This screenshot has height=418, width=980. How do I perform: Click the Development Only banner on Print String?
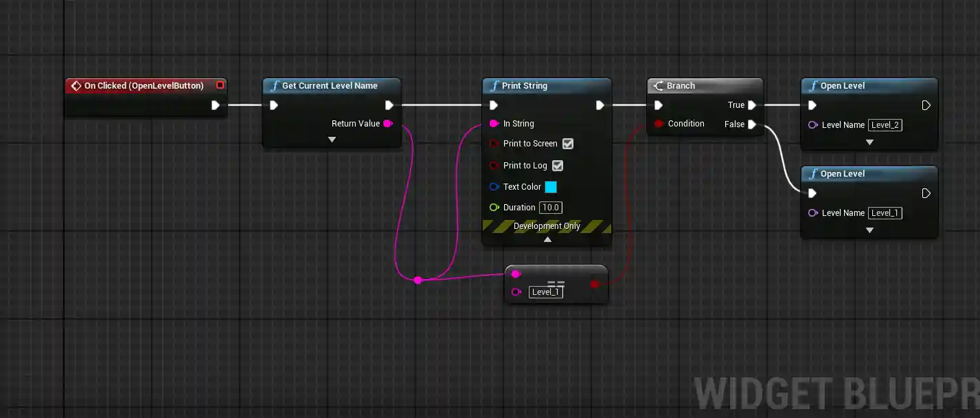coord(547,225)
